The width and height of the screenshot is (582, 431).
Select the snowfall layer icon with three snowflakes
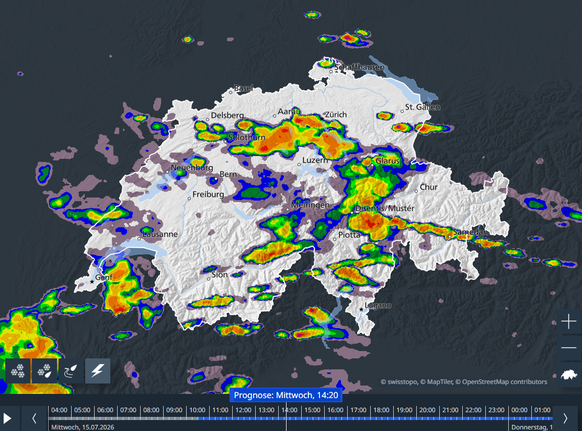coord(17,370)
